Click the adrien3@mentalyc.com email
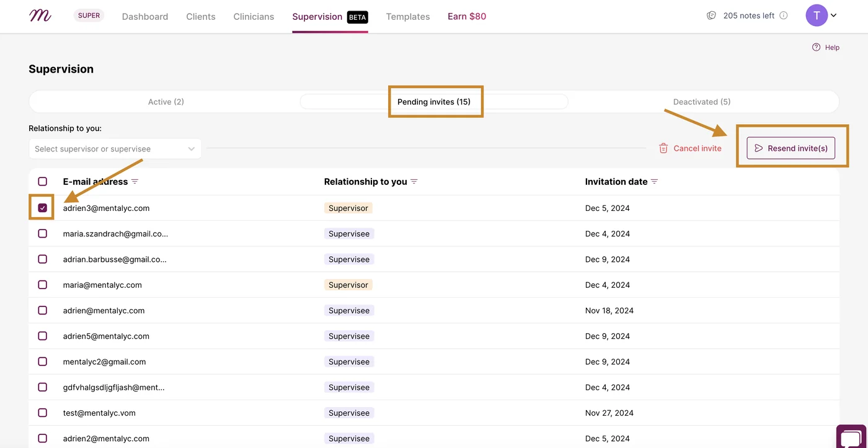Image resolution: width=868 pixels, height=448 pixels. (106, 208)
